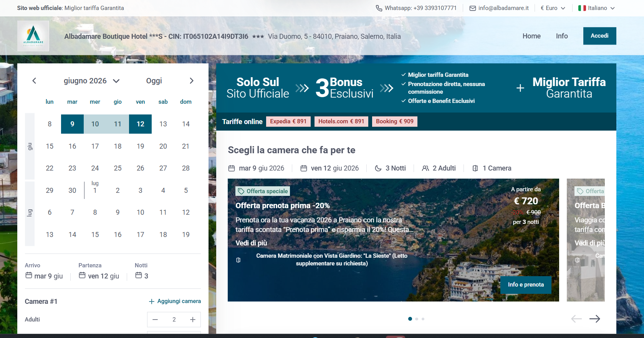Open Vedi di più on Offerta prenota prima
Image resolution: width=644 pixels, height=338 pixels.
click(x=251, y=243)
